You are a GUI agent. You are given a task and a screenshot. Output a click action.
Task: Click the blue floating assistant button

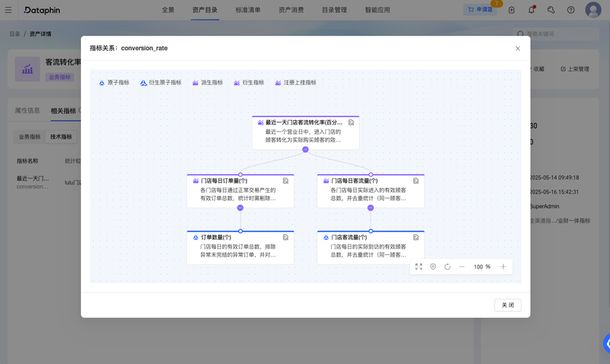coord(606,344)
